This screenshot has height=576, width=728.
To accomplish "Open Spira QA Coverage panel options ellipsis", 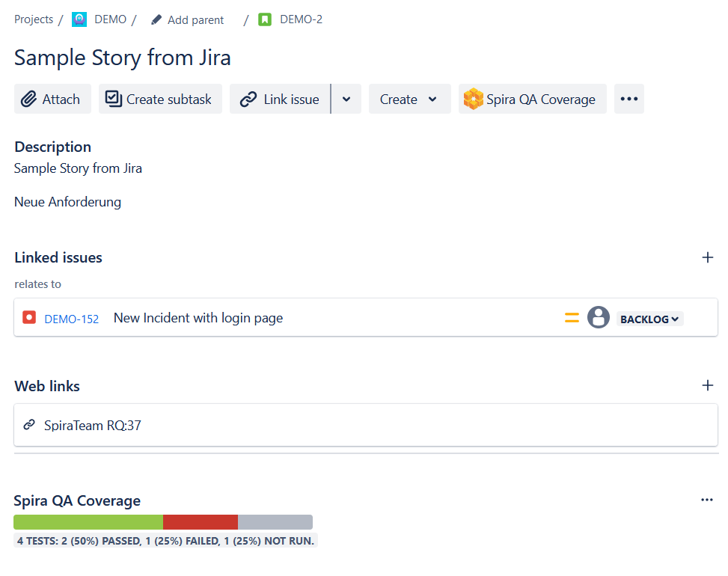I will coord(706,500).
